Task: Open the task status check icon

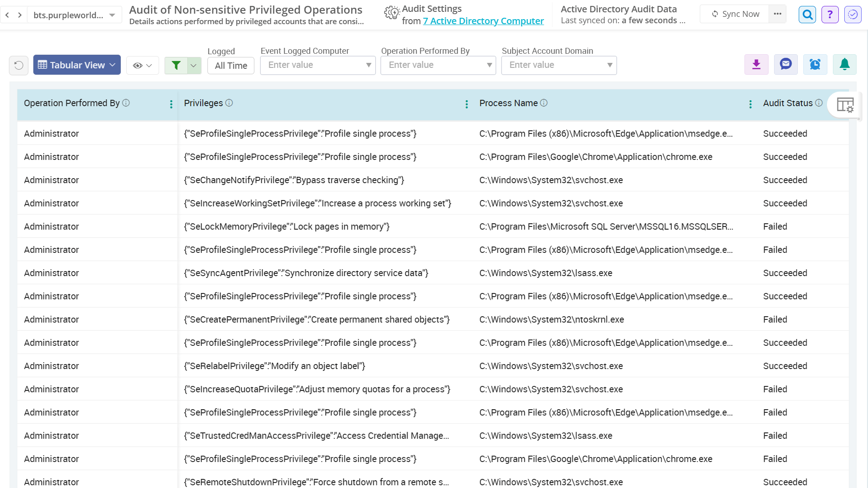Action: [852, 15]
